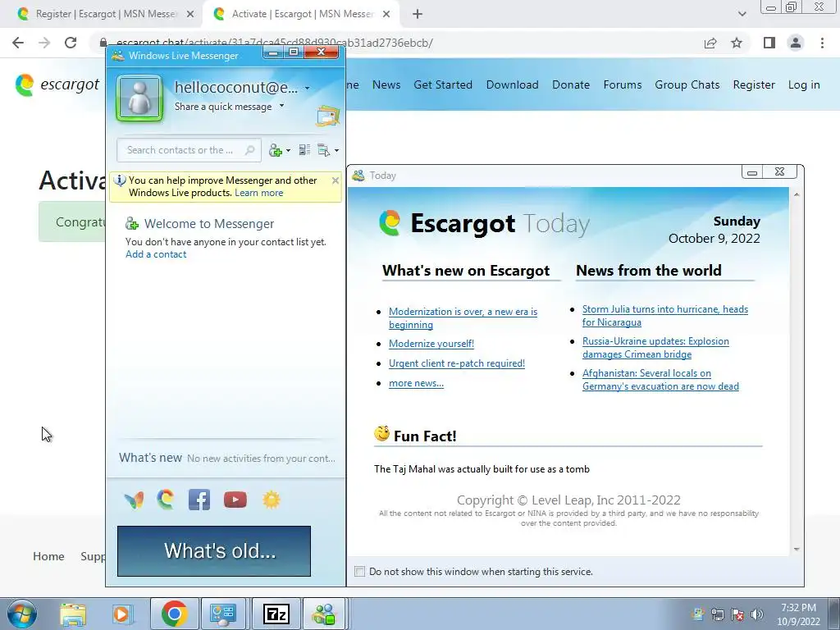Click Log in on the Escargot site
The width and height of the screenshot is (840, 630).
(x=804, y=84)
